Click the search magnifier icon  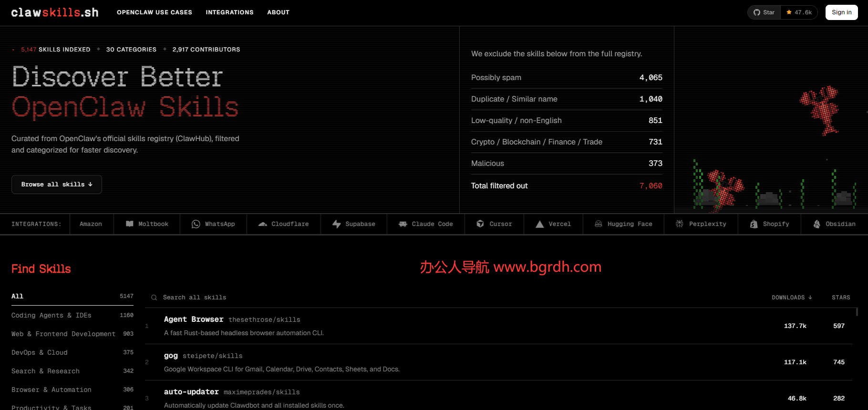(x=154, y=297)
